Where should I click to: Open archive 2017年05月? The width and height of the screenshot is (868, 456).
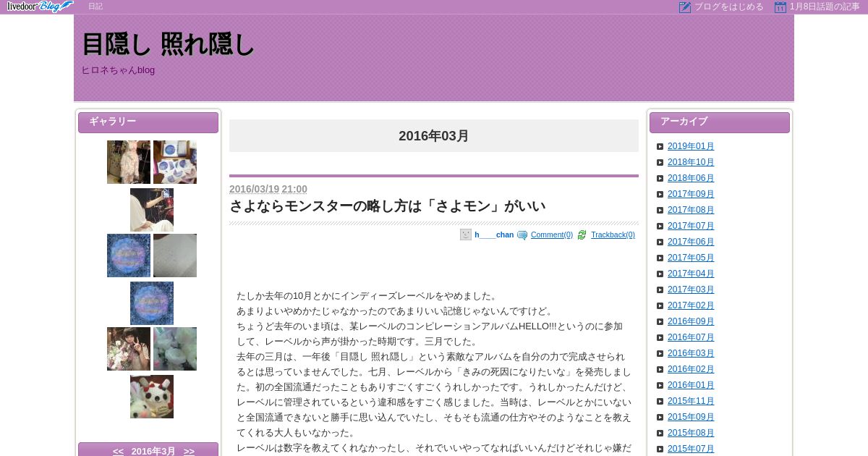pos(691,258)
